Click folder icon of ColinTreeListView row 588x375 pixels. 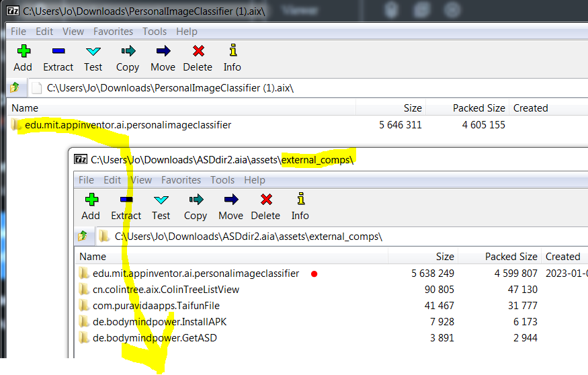click(83, 290)
